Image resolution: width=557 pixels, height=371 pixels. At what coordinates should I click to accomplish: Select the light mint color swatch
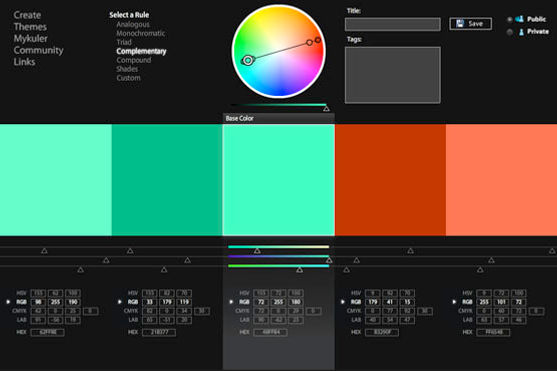pos(56,180)
